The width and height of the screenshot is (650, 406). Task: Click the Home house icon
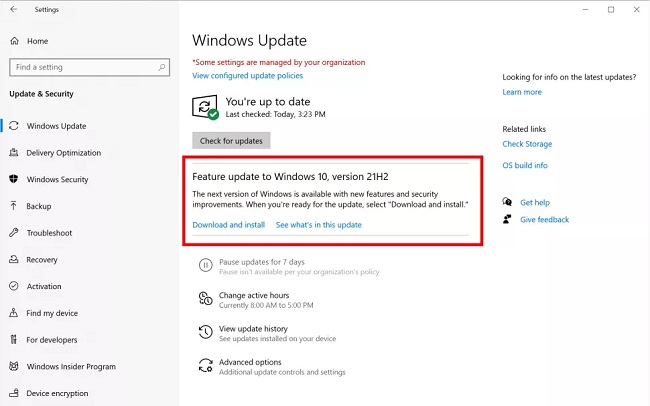(x=15, y=41)
